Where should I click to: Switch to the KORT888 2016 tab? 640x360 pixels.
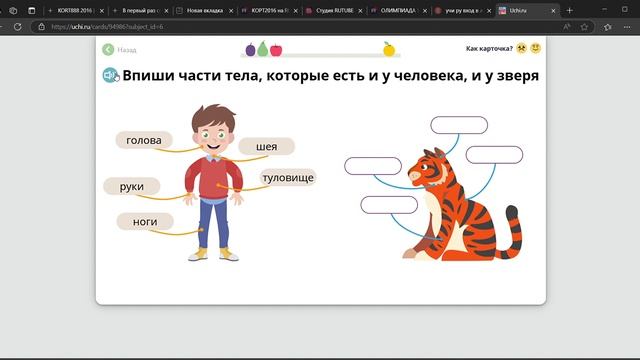(x=75, y=11)
